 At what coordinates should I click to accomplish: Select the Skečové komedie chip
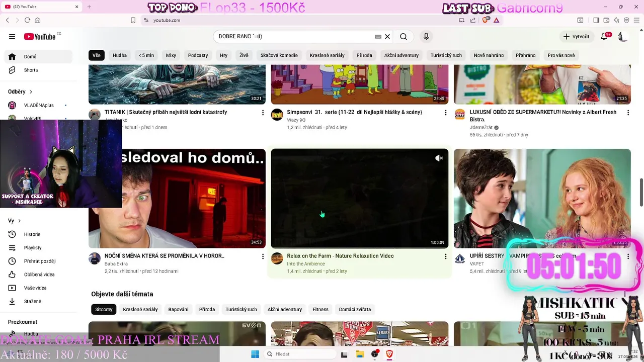tap(279, 55)
